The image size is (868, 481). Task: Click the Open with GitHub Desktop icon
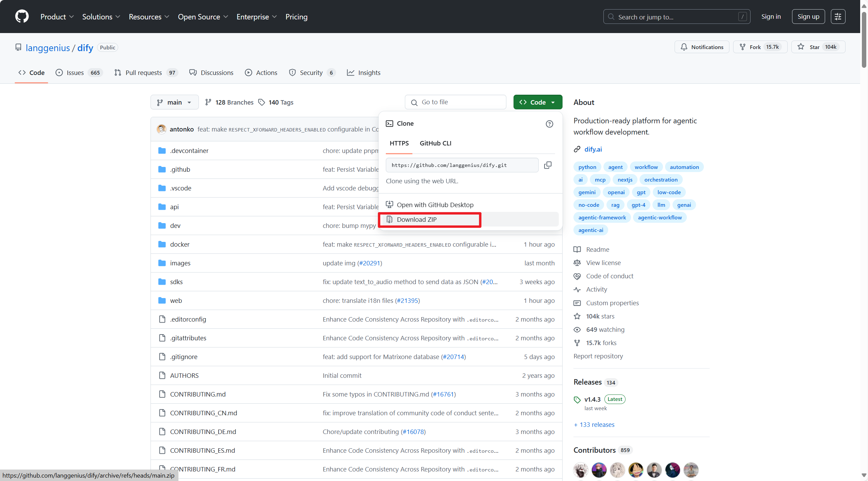pos(389,204)
